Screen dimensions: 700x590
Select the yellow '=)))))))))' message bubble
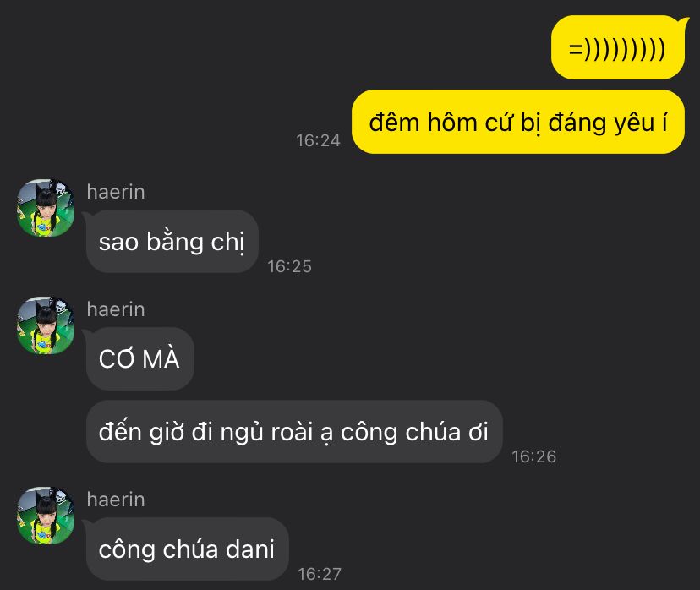[x=618, y=47]
